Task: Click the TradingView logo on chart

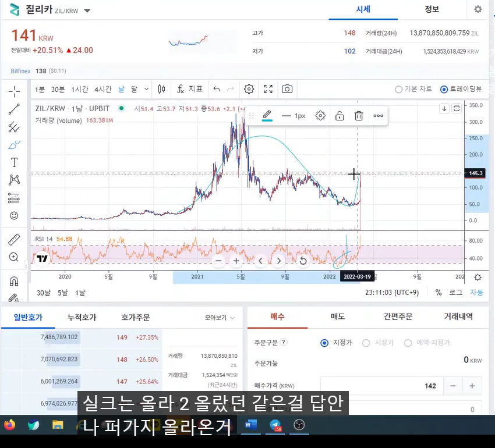Action: tap(42, 259)
